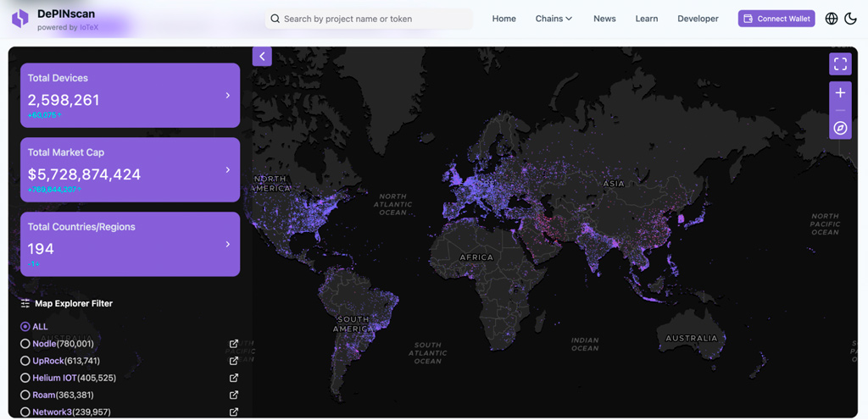This screenshot has width=868, height=420.
Task: Select the Nodle radio button
Action: point(25,344)
